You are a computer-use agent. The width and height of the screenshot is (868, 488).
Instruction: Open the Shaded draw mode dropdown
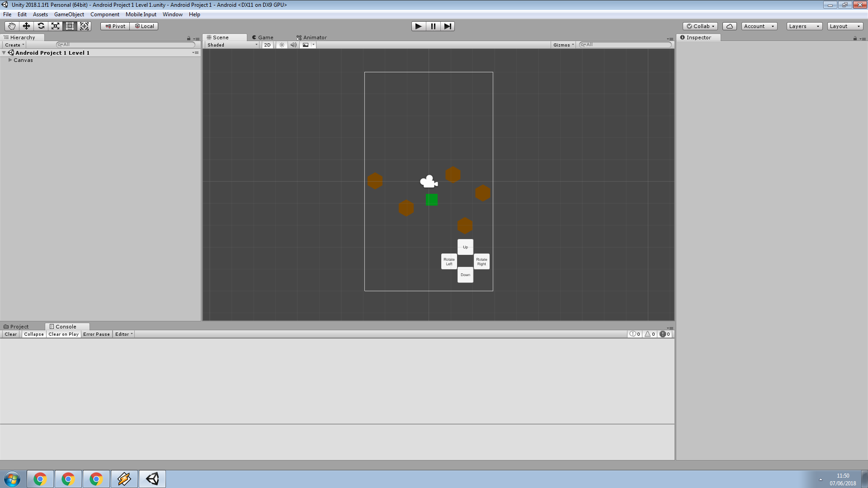(x=232, y=45)
